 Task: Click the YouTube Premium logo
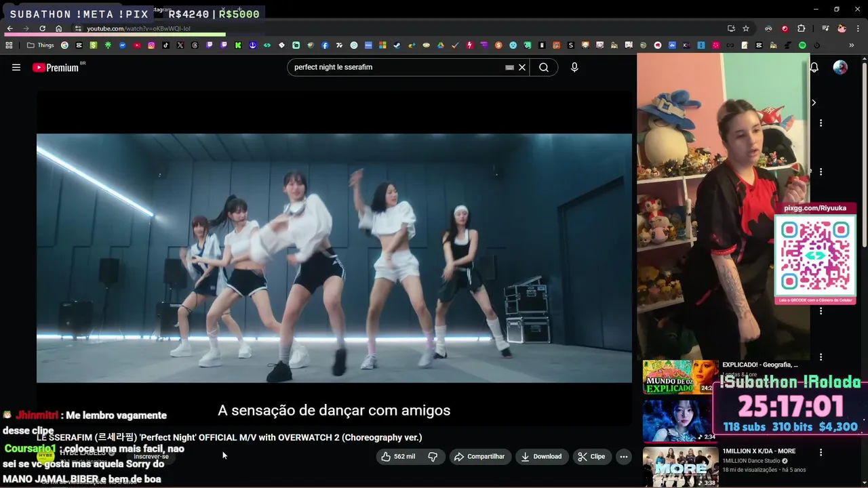click(x=56, y=67)
